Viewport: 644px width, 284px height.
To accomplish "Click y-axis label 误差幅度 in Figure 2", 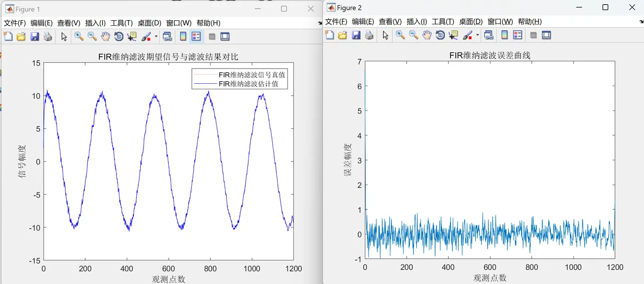I will tap(348, 160).
